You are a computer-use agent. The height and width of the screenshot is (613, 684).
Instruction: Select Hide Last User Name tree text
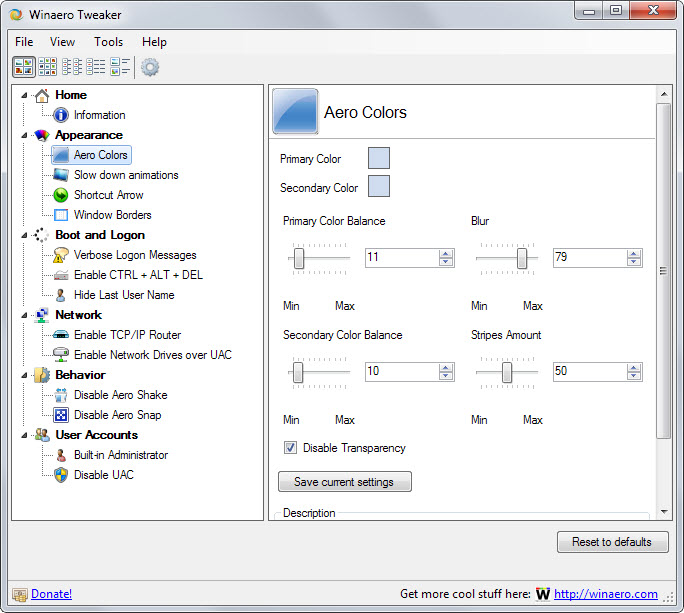[124, 295]
